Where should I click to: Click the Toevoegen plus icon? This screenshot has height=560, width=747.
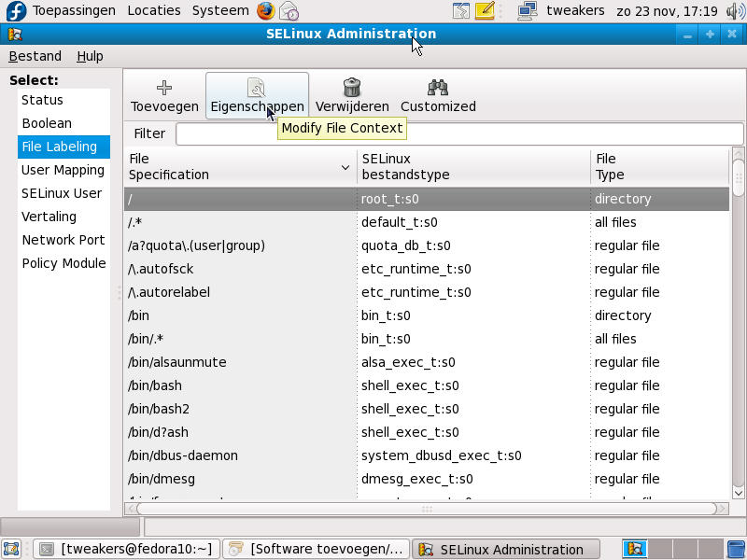click(164, 88)
